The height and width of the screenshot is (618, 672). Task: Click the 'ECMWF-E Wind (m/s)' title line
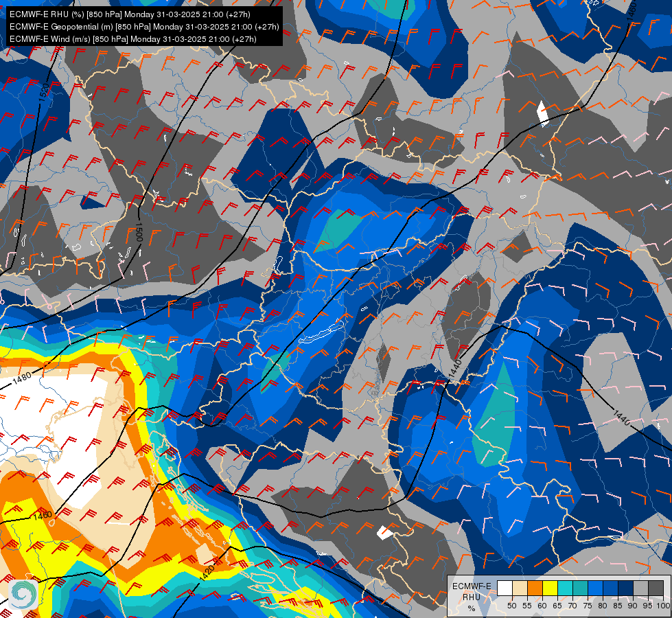click(x=133, y=39)
